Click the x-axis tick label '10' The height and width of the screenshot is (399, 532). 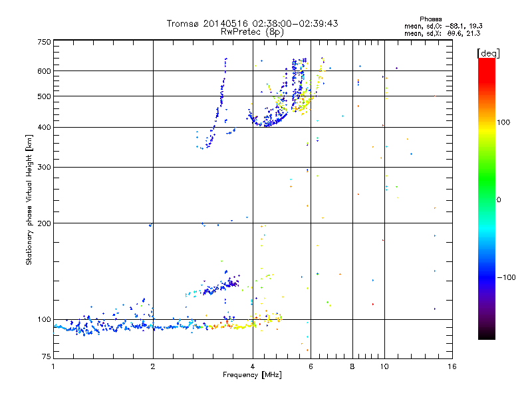click(384, 366)
